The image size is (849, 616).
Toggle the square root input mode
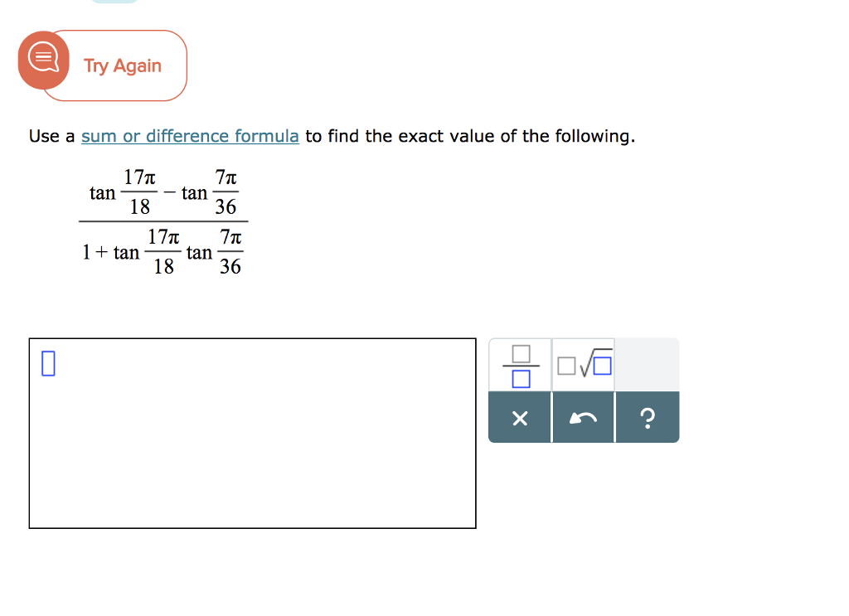[583, 365]
